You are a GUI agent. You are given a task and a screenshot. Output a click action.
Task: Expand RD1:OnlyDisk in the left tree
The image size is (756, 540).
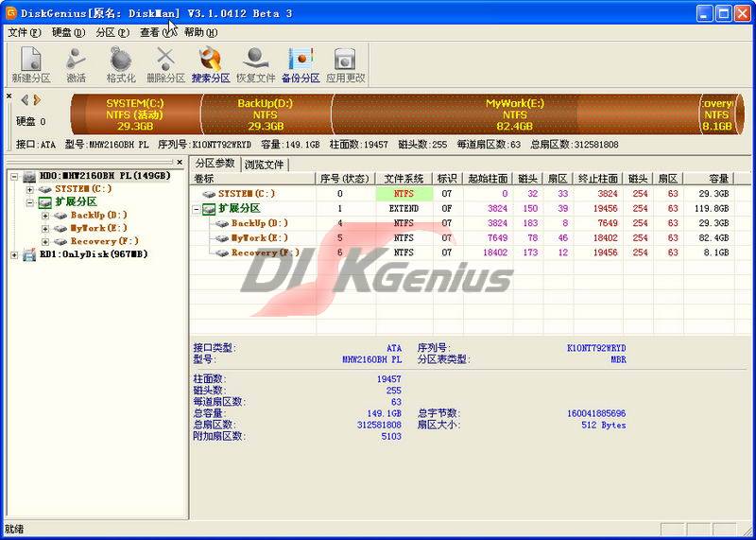pyautogui.click(x=14, y=254)
